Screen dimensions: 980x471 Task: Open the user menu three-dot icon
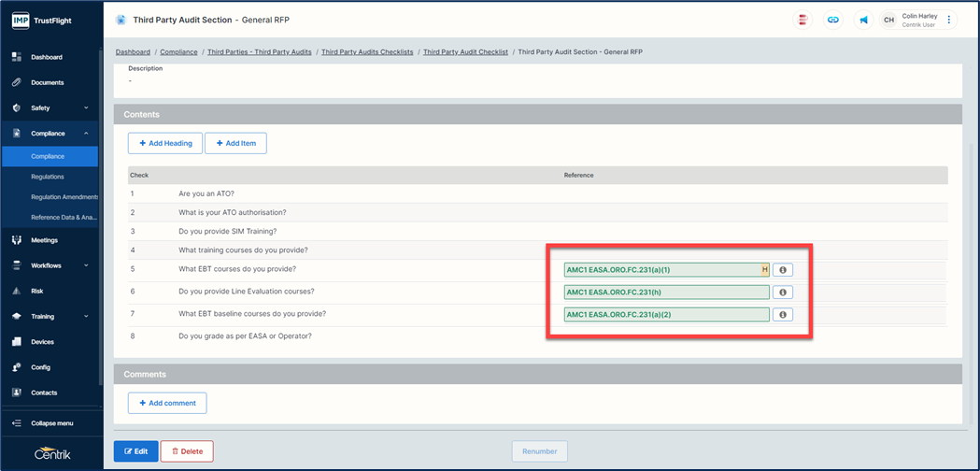click(949, 20)
